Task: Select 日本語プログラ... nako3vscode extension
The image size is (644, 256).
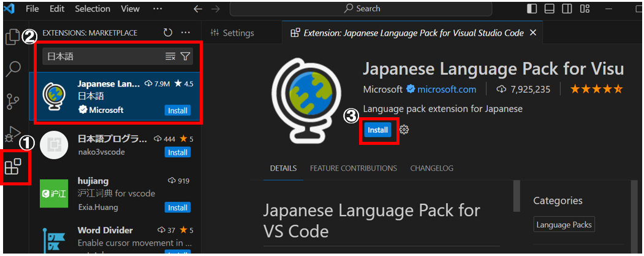Action: [x=115, y=145]
